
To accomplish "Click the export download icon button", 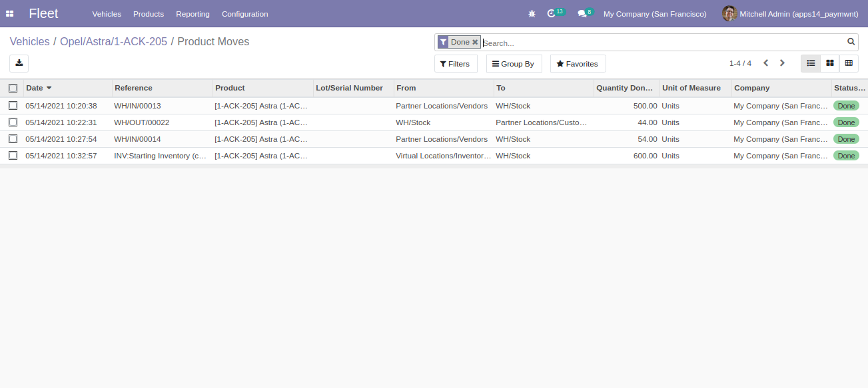I will [x=19, y=63].
